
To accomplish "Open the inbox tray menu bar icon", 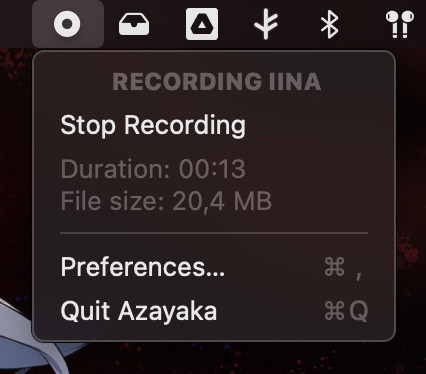I will coord(134,24).
